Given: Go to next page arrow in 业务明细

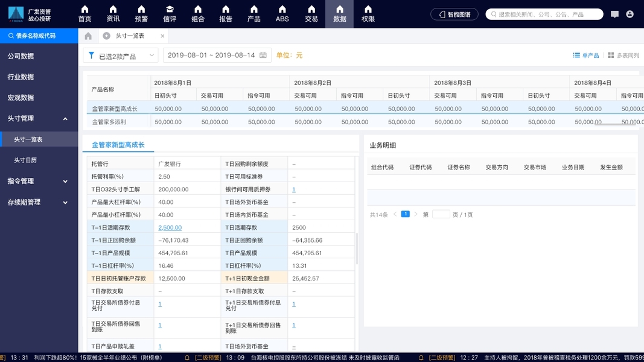Looking at the screenshot, I should click(416, 214).
